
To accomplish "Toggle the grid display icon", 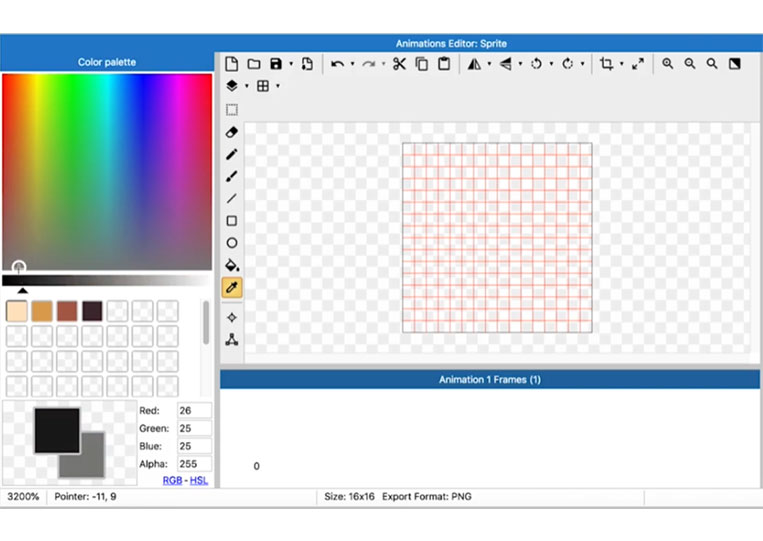I will click(263, 86).
